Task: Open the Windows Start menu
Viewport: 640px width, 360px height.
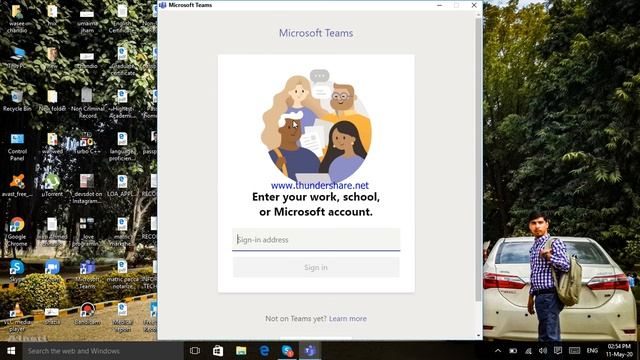Action: [x=11, y=351]
